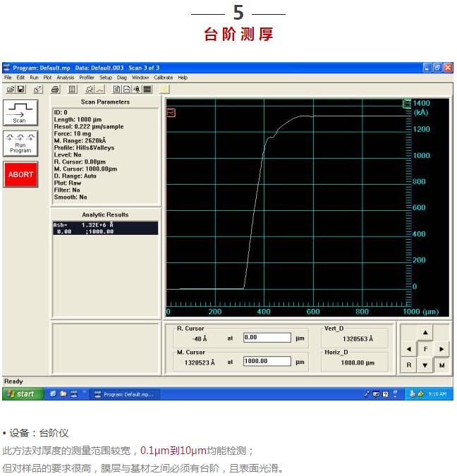Open the Analysis menu
This screenshot has height=476, width=457.
[x=66, y=78]
